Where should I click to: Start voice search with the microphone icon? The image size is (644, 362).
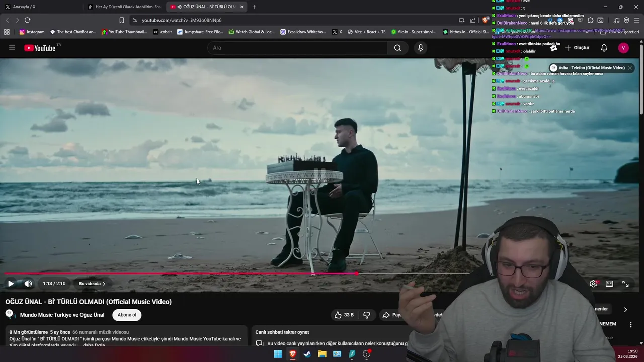tap(421, 48)
